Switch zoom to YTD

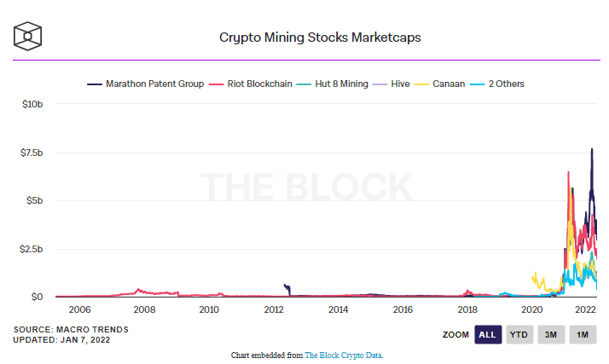(519, 335)
